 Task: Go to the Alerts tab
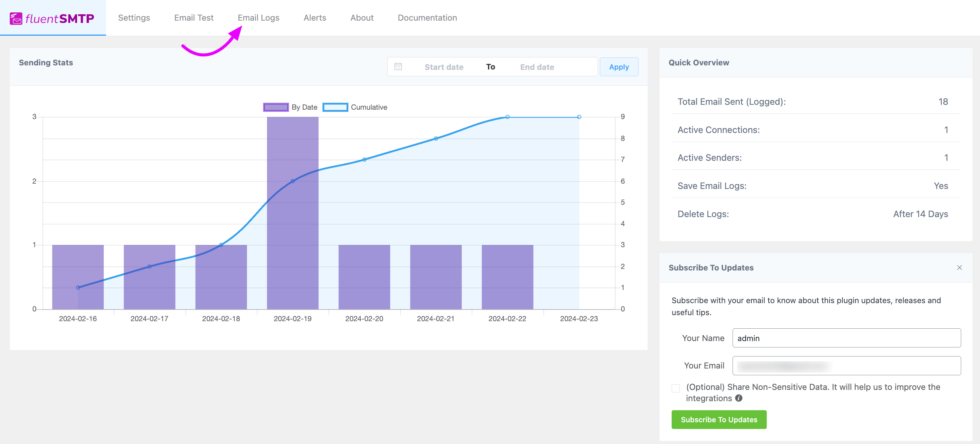point(315,18)
